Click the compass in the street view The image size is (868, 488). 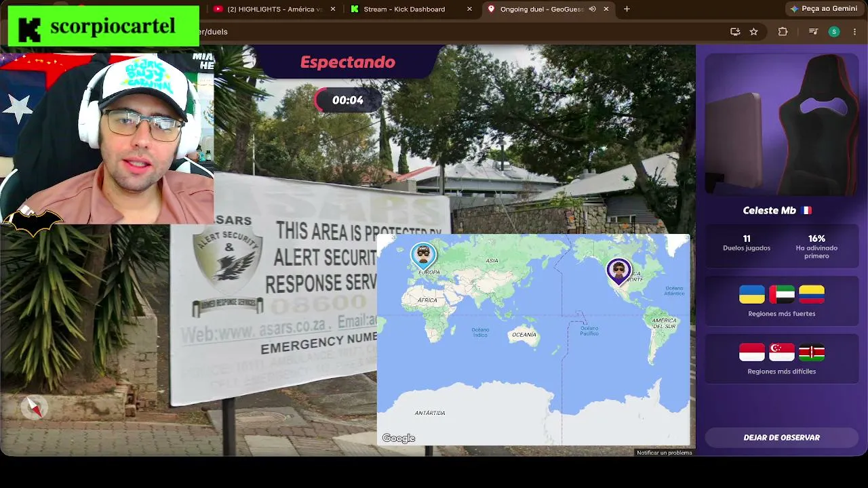(33, 407)
